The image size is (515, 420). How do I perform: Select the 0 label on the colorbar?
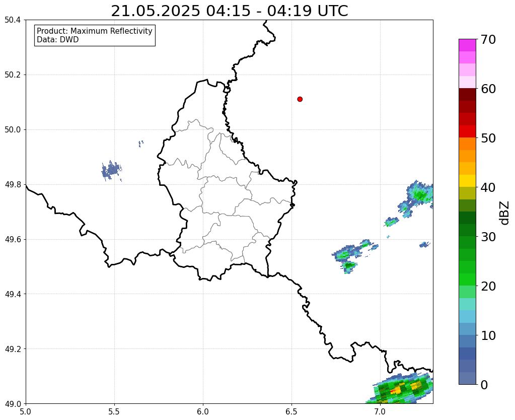click(484, 385)
